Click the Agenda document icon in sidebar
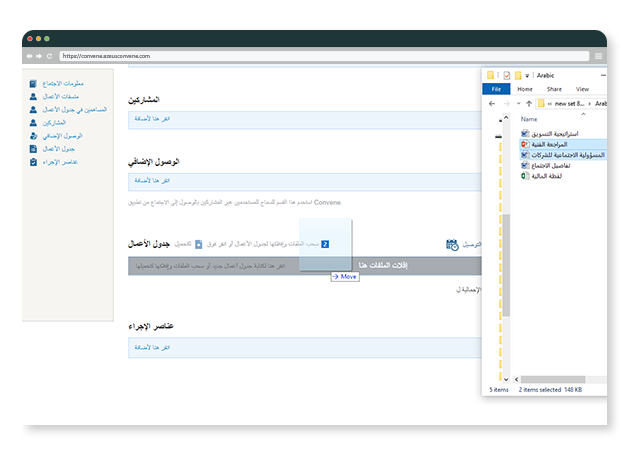The image size is (630, 470). point(33,149)
